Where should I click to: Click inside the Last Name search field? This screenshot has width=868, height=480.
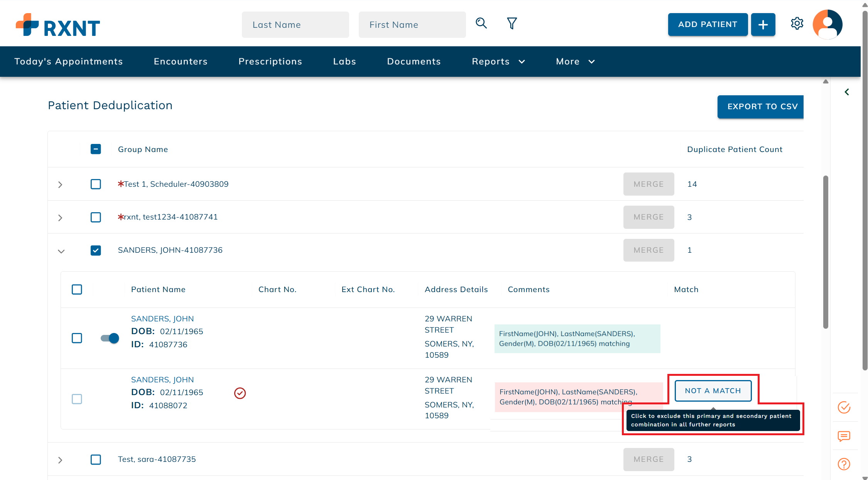pyautogui.click(x=295, y=25)
